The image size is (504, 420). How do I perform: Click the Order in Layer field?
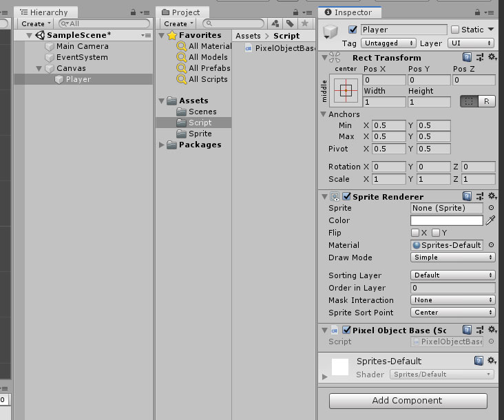pos(452,288)
